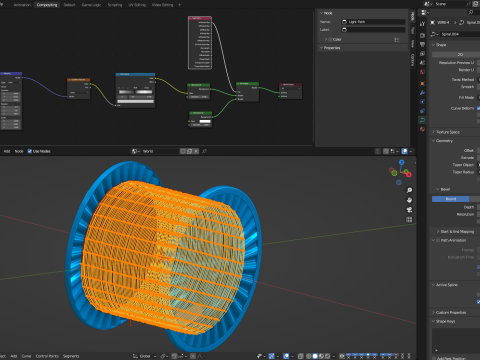The height and width of the screenshot is (360, 480).
Task: Select solid viewport shading mode
Action: (315, 356)
